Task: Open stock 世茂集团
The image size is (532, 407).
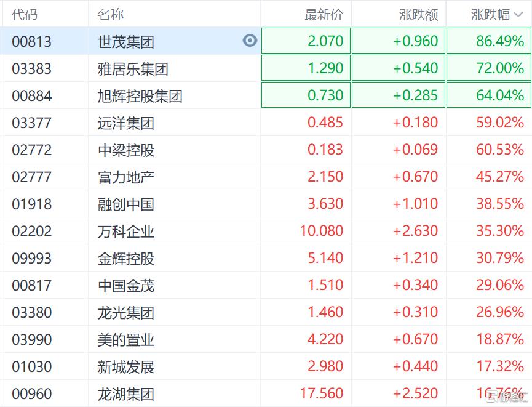Action: click(x=126, y=42)
